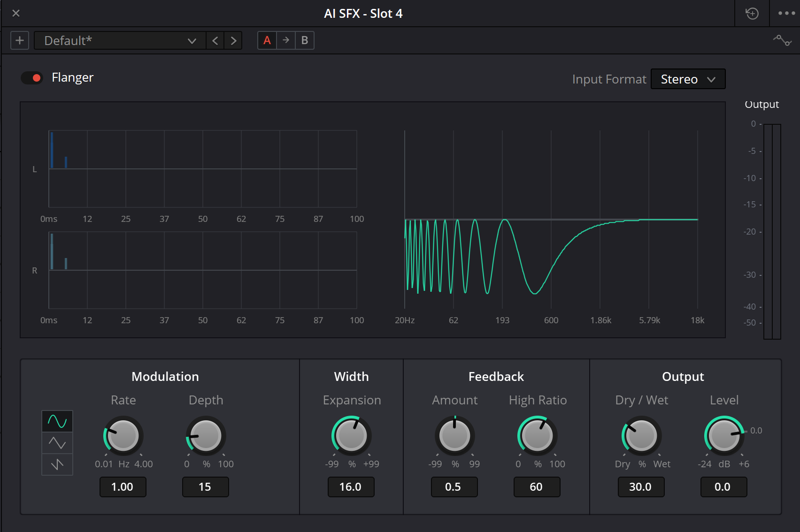This screenshot has width=800, height=532.
Task: Open the Default* preset dropdown
Action: (120, 40)
